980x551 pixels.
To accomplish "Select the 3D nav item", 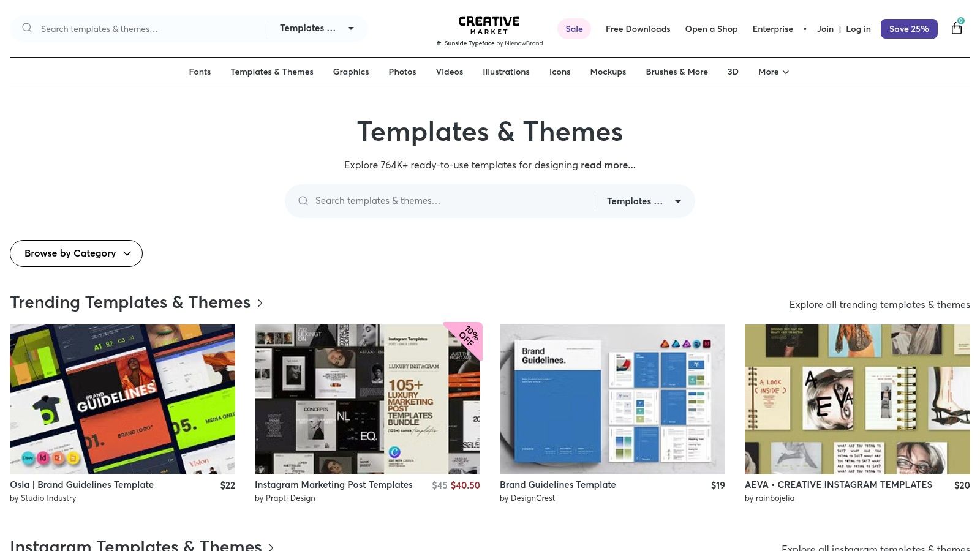I will coord(733,72).
